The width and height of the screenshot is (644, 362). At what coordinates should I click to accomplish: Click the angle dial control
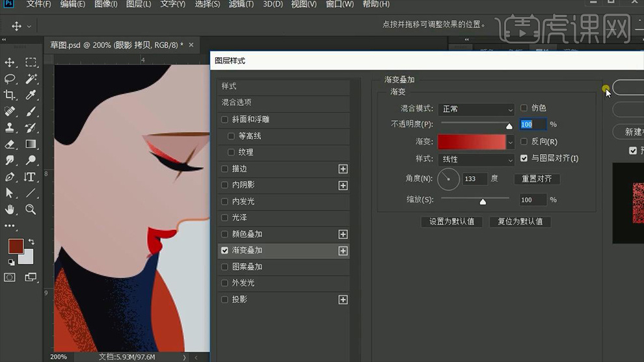(448, 179)
